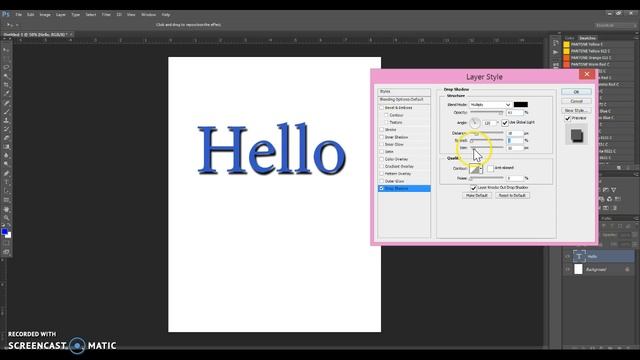Select the Blur tool

tap(6, 156)
